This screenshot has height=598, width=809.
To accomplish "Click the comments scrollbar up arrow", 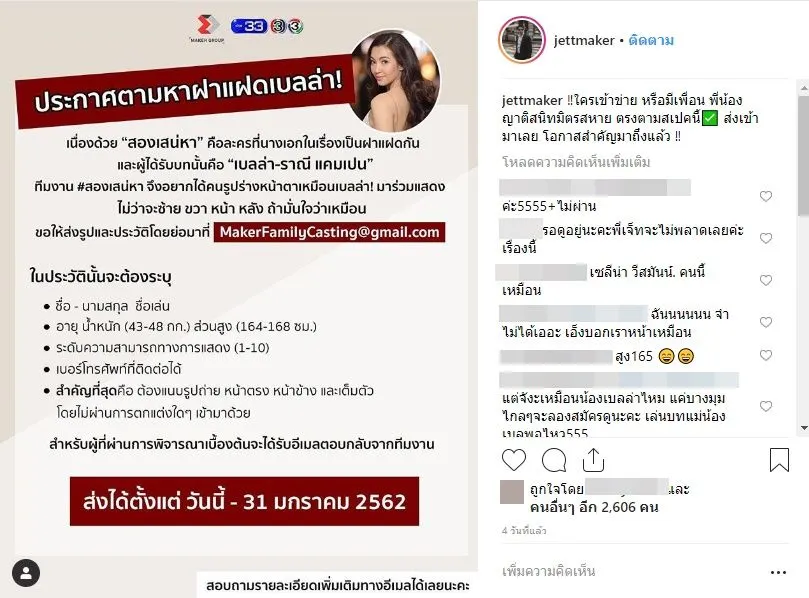I will (x=804, y=89).
